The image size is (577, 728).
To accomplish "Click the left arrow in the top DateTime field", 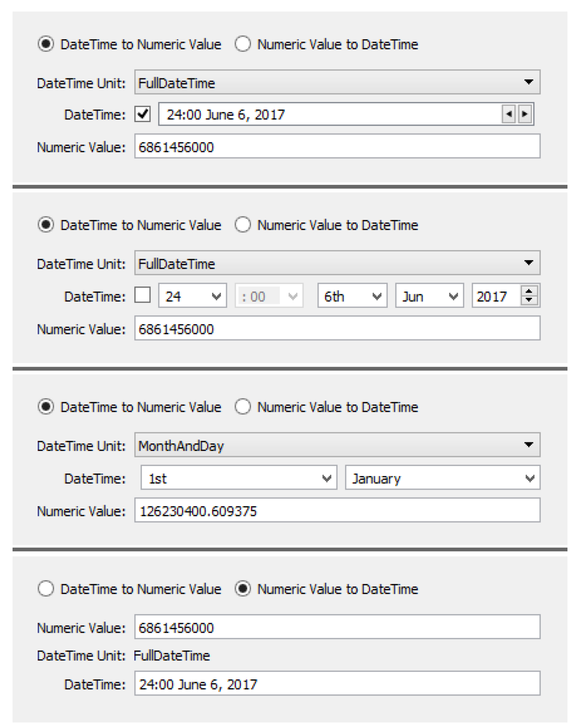I will 509,114.
